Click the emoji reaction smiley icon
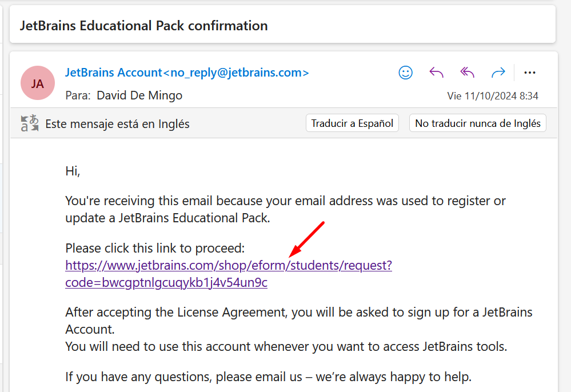This screenshot has height=392, width=571. (405, 73)
